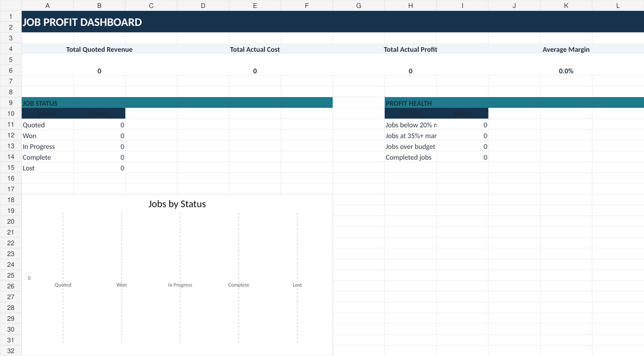Select row 28 by its row number
Screen dimensions: 644x356
coord(11,308)
